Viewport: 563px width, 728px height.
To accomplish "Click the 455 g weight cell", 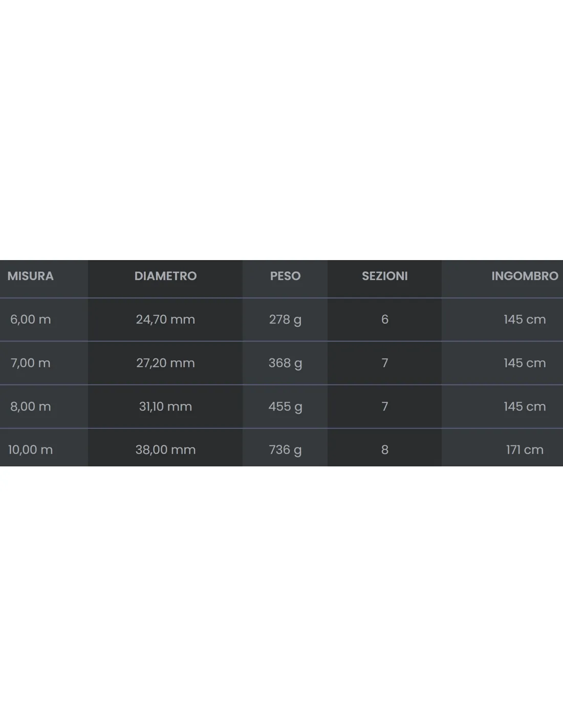I will coord(285,406).
